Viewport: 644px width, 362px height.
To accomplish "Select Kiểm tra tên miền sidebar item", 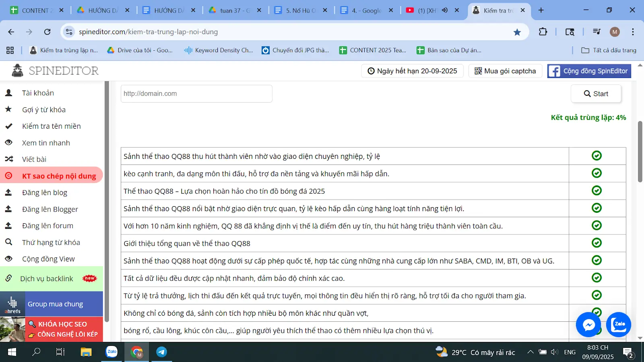I will pos(52,126).
